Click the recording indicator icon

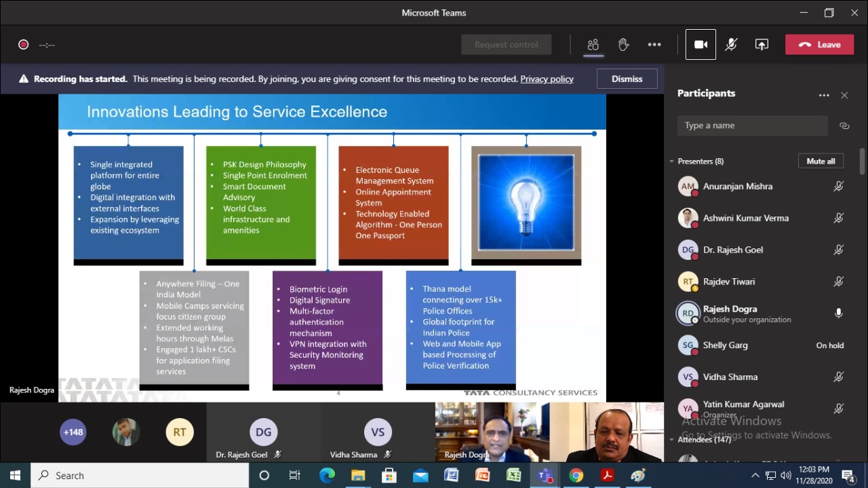24,45
